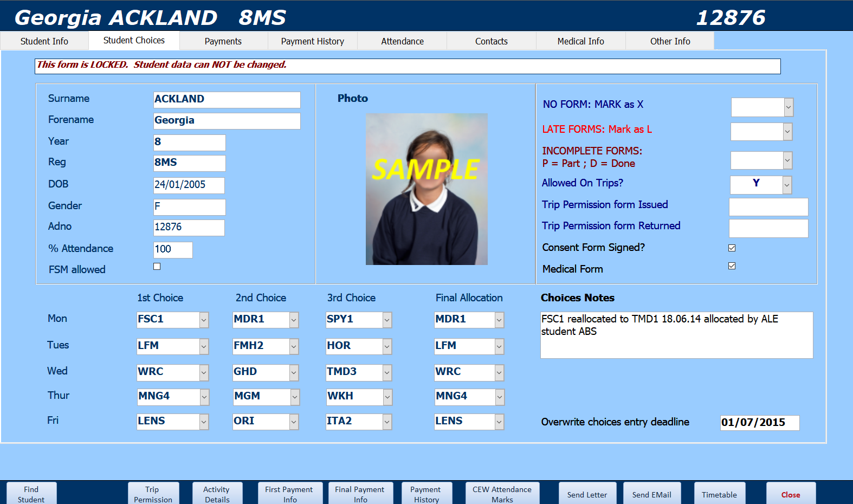Open the Allowed On Trips dropdown
Screen dimensions: 853x504
[787, 185]
